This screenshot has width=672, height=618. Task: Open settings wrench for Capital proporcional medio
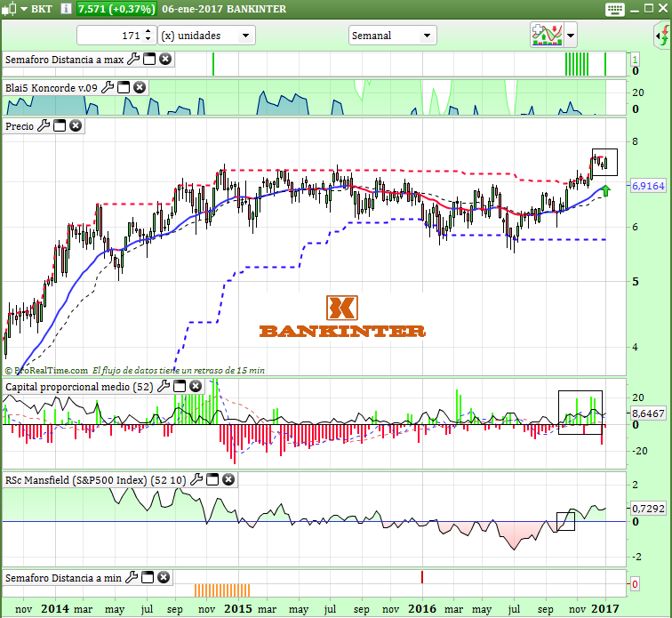click(164, 387)
